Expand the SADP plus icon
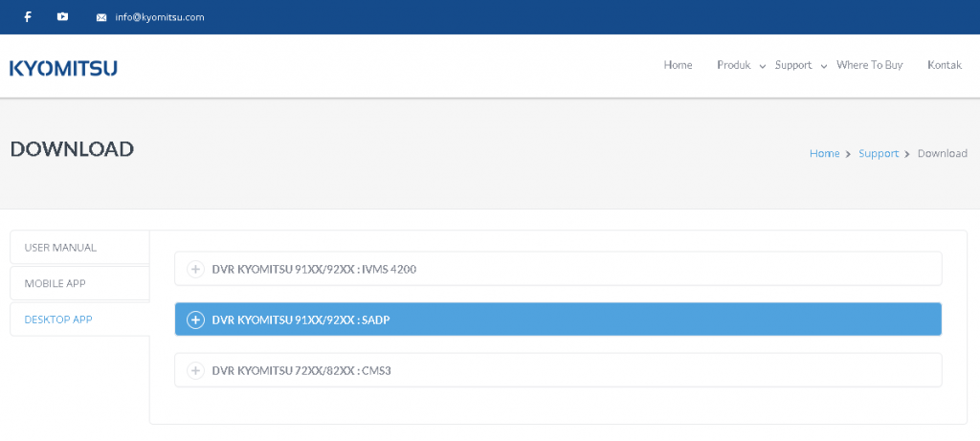This screenshot has height=441, width=980. (195, 320)
